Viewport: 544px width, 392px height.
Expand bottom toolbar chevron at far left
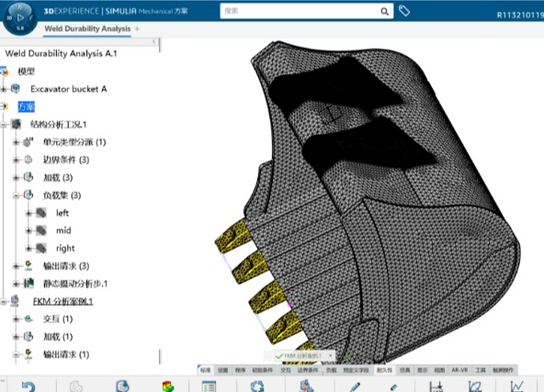point(3,380)
